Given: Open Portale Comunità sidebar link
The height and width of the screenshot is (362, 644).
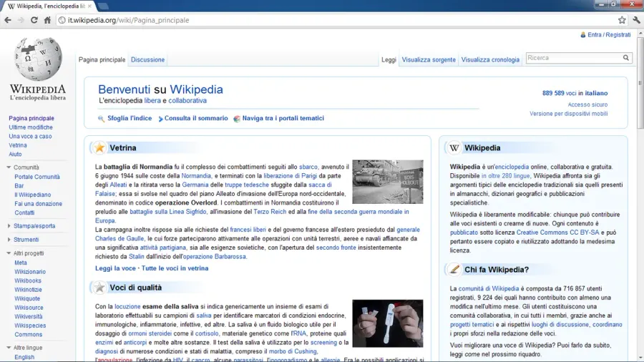Looking at the screenshot, I should pos(37,177).
